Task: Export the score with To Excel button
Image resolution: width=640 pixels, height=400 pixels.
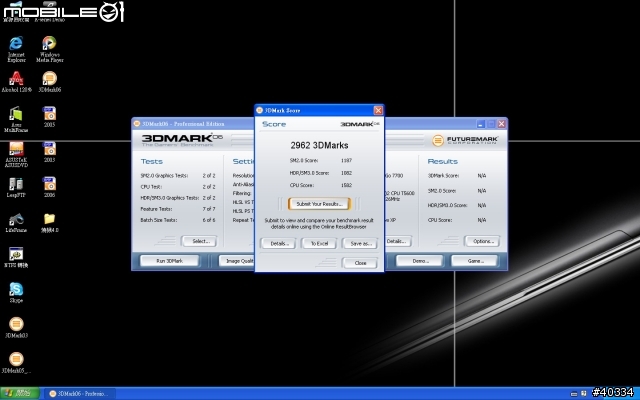Action: tap(319, 243)
